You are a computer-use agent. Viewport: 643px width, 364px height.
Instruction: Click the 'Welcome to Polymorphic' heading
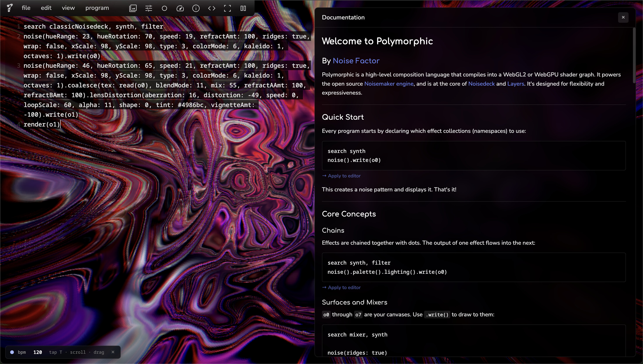tap(377, 41)
